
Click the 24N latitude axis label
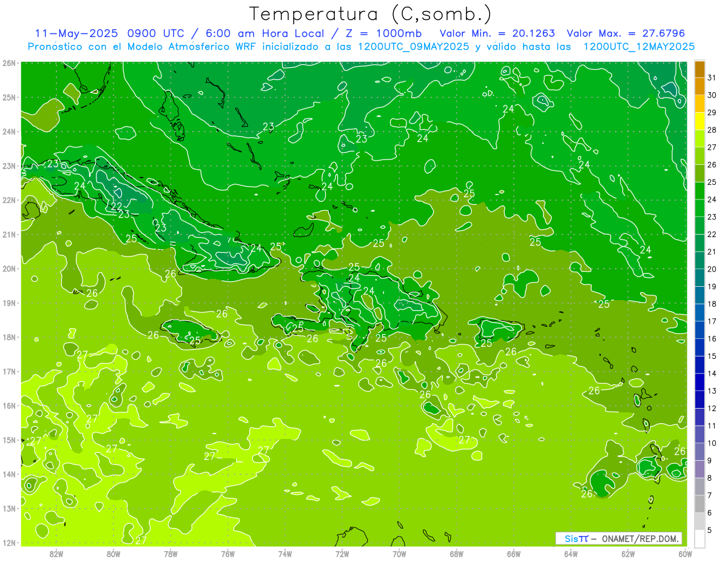pyautogui.click(x=9, y=132)
